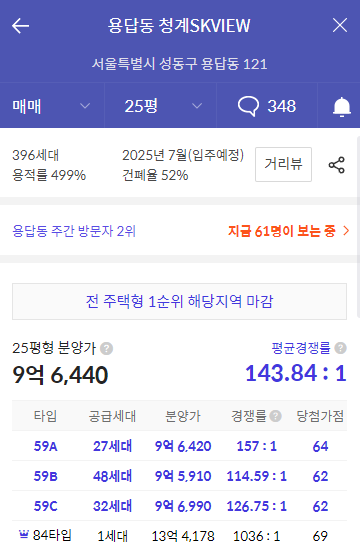Click 27세대 supply count cell
This screenshot has height=557, width=360.
(x=112, y=446)
